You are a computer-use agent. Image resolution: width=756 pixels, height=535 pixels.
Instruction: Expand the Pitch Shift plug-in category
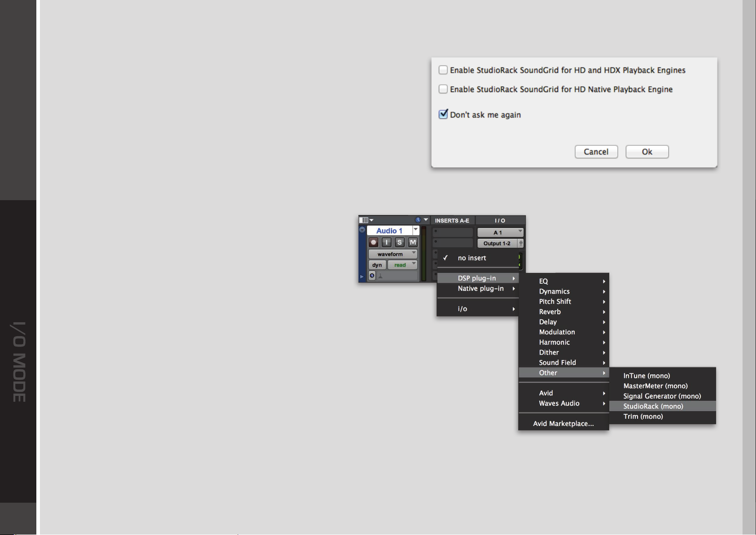pos(564,302)
